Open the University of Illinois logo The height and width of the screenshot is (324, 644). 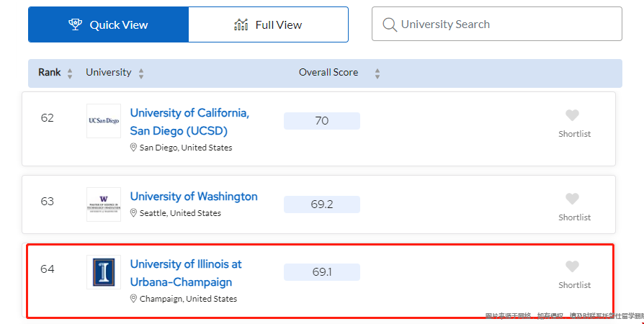(104, 272)
